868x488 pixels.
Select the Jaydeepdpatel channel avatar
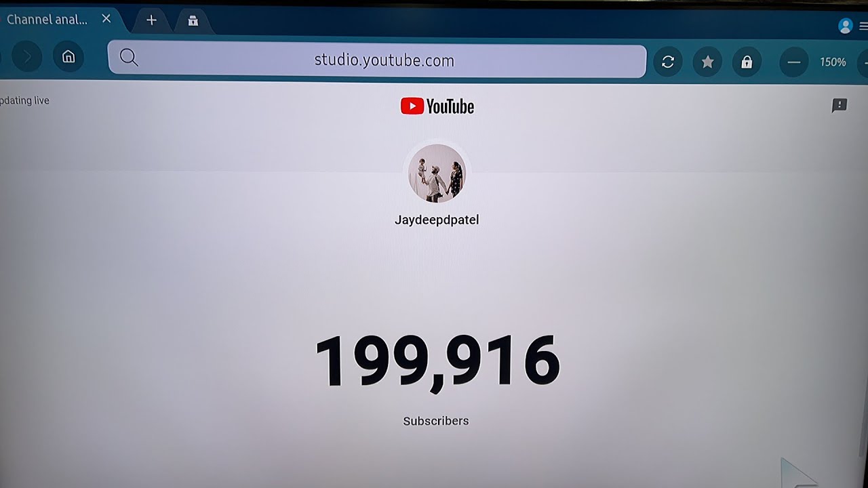(x=437, y=174)
